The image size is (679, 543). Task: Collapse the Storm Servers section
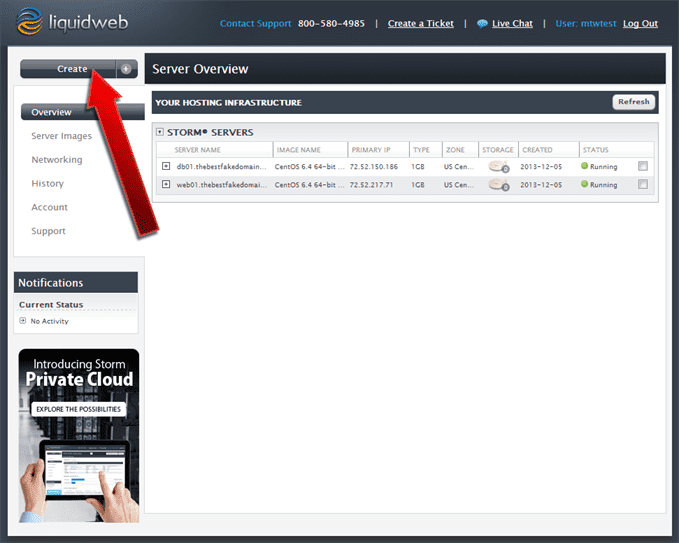160,132
